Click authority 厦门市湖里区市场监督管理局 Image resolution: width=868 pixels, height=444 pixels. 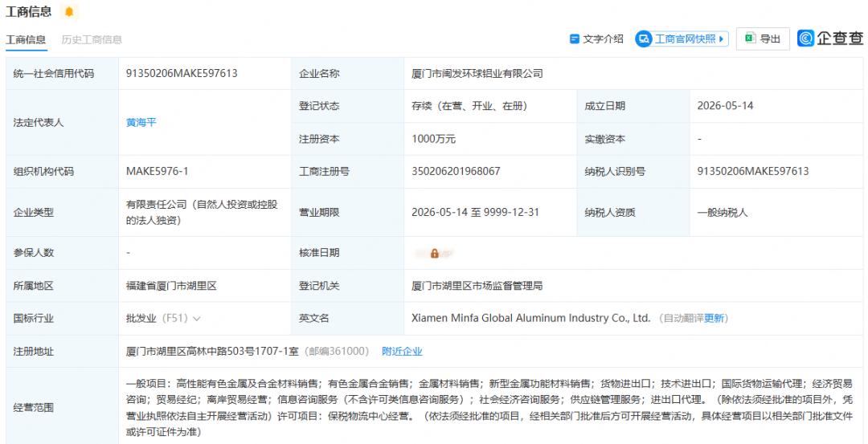pos(477,286)
